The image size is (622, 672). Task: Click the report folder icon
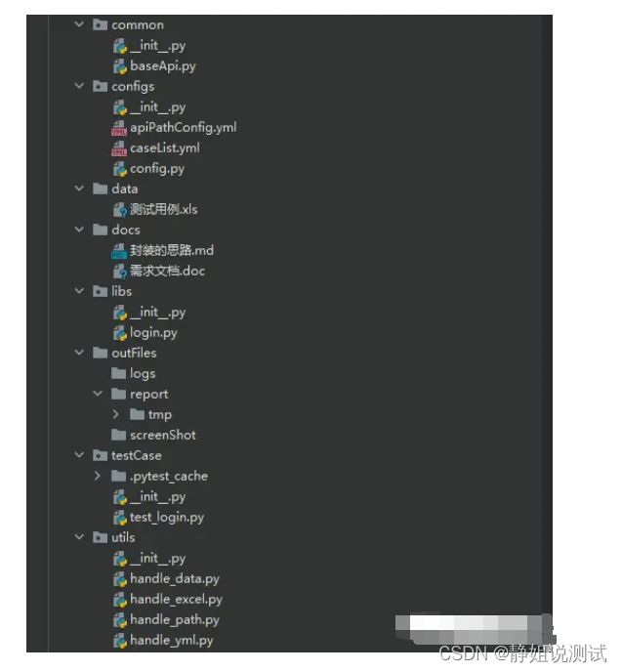(119, 394)
